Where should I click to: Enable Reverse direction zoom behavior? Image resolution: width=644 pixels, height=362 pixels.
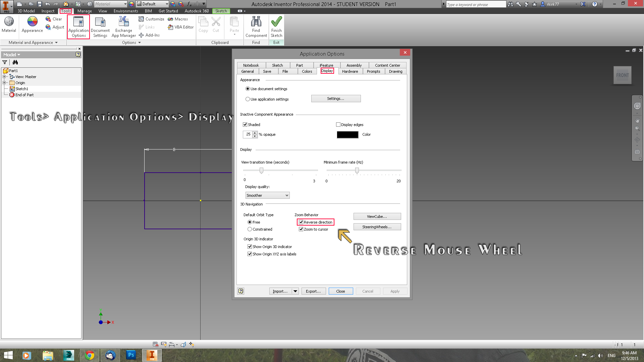(301, 222)
